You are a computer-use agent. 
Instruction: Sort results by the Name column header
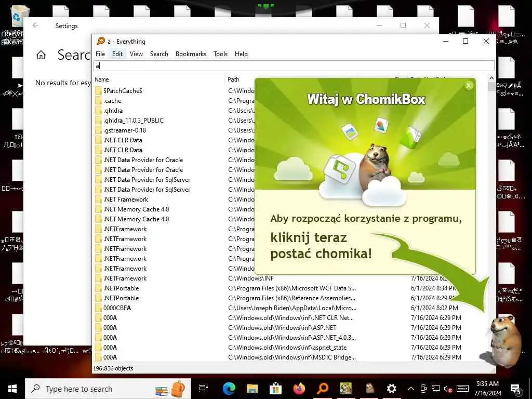pyautogui.click(x=159, y=79)
